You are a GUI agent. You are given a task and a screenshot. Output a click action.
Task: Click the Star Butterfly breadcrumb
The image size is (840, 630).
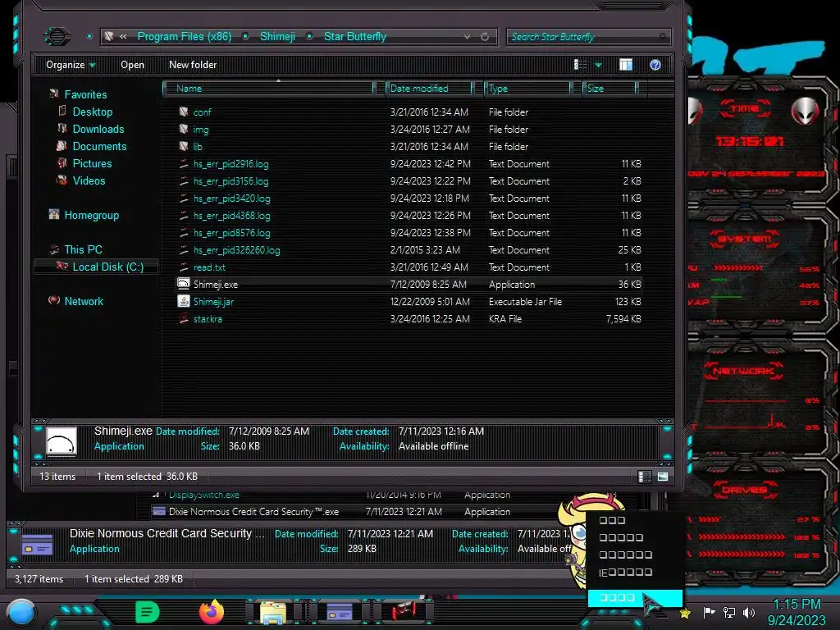354,36
